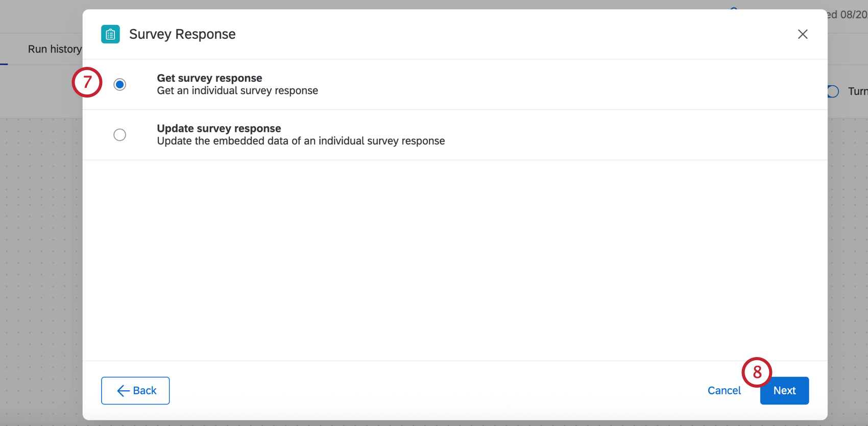Click the Get an individual survey response description
This screenshot has width=868, height=426.
pos(237,91)
